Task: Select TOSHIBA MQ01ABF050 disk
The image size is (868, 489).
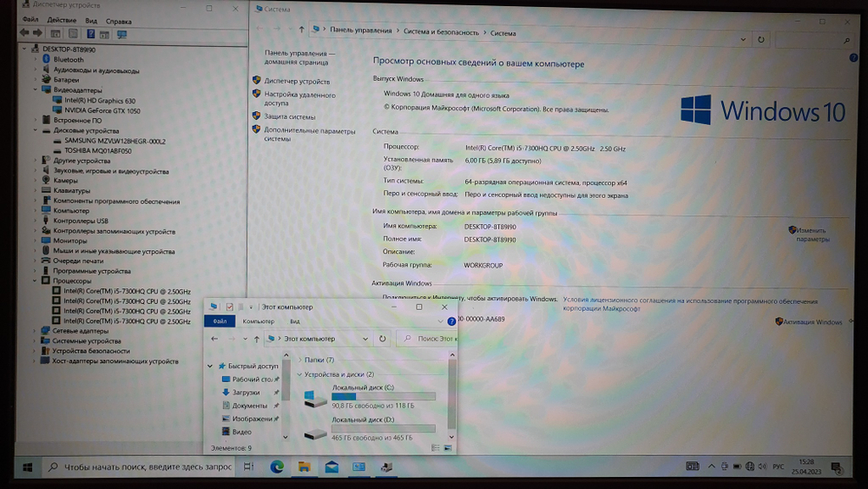Action: tap(98, 150)
